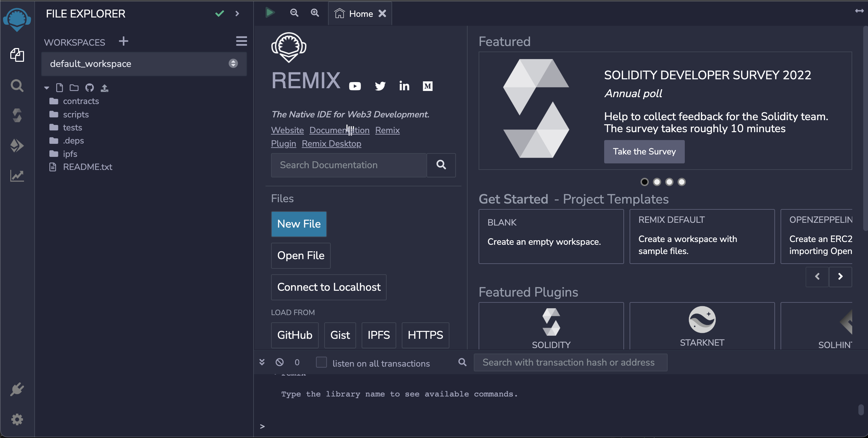Open the File Explorer sidebar icon
Screen dimensions: 868x438
[17, 55]
